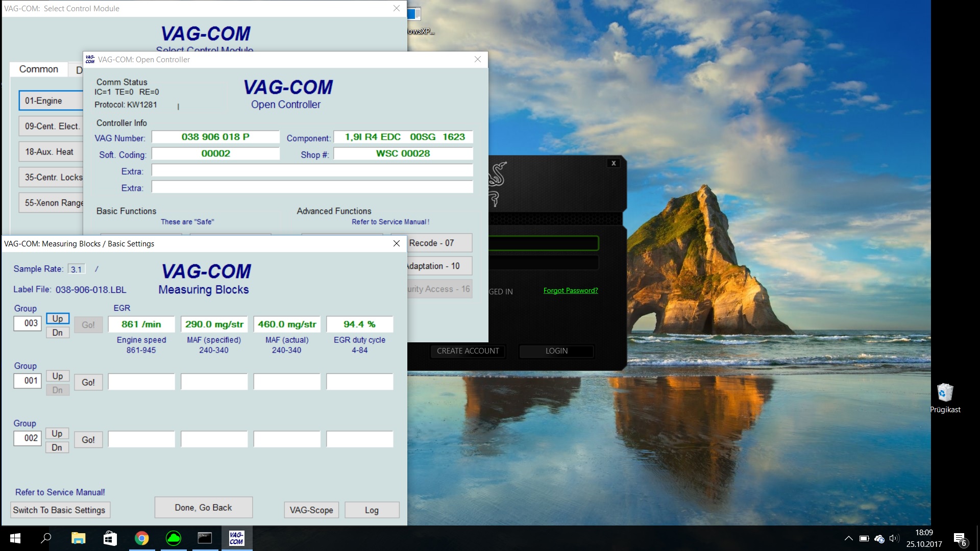Click the second Extra field
The width and height of the screenshot is (980, 551).
click(x=312, y=187)
